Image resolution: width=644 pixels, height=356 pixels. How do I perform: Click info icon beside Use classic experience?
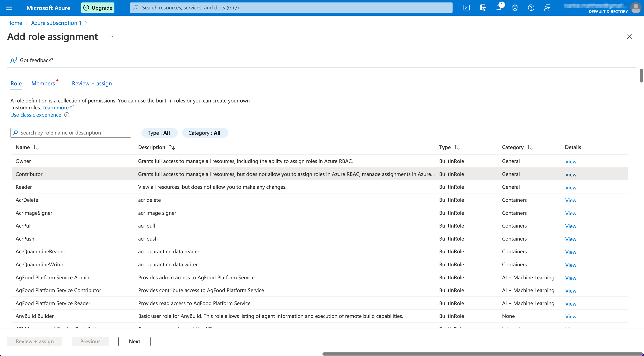coord(67,115)
